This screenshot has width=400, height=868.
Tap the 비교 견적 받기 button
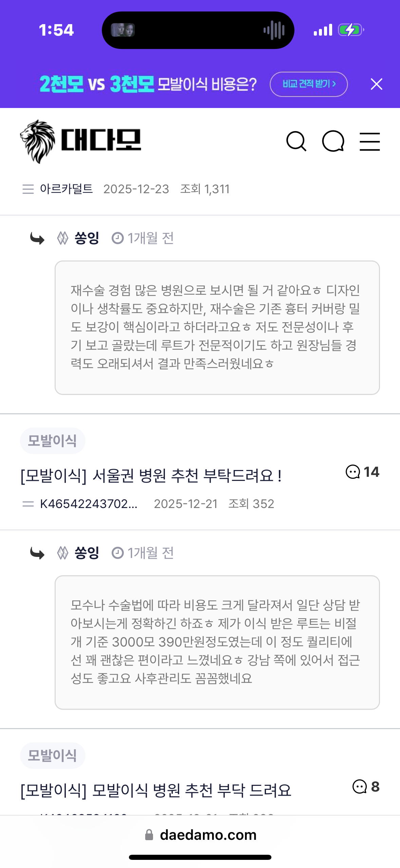(309, 84)
